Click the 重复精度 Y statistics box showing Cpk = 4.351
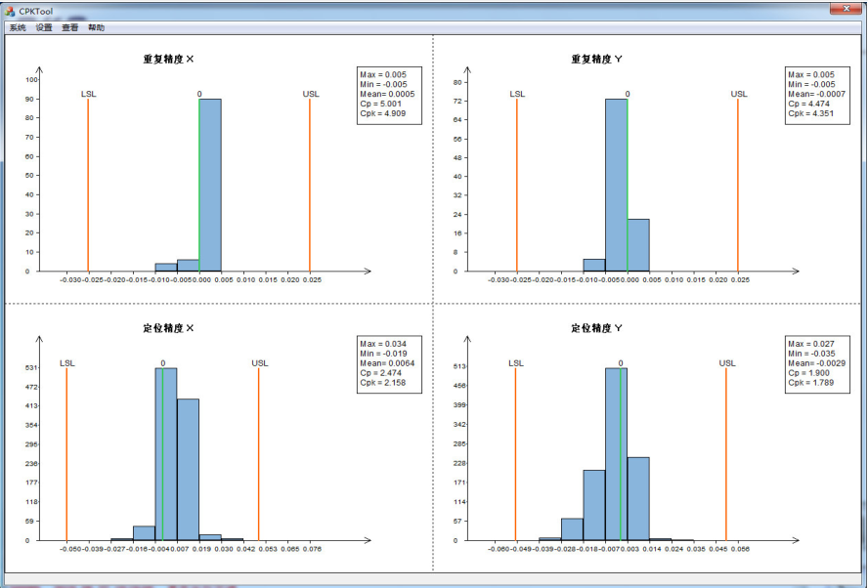 817,94
